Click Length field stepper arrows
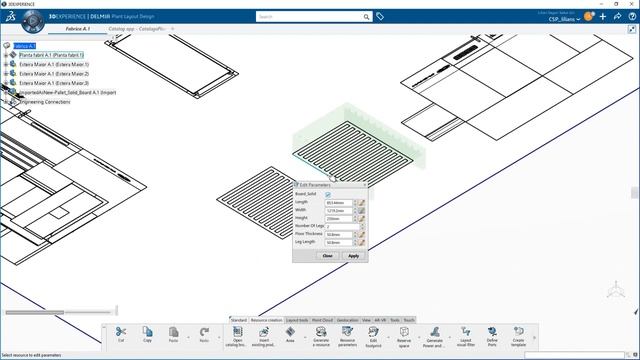The width and height of the screenshot is (640, 360). (355, 202)
